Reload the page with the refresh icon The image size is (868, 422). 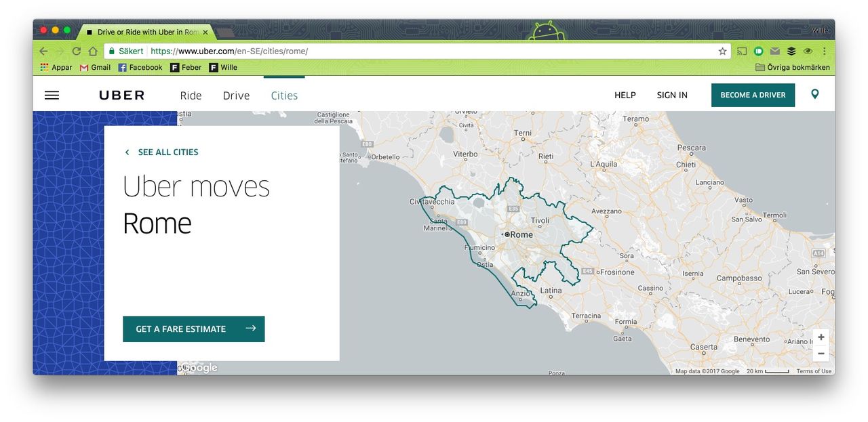point(76,51)
